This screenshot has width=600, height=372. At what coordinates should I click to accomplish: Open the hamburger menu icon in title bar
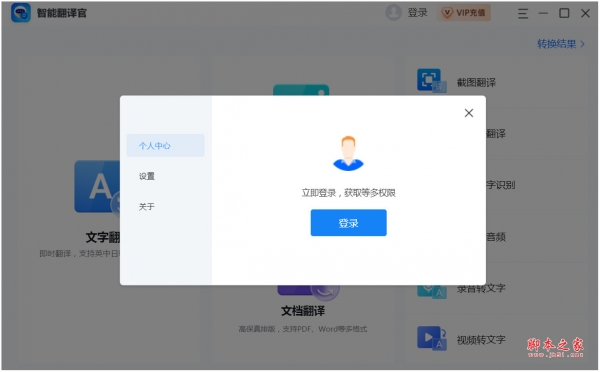tap(523, 14)
